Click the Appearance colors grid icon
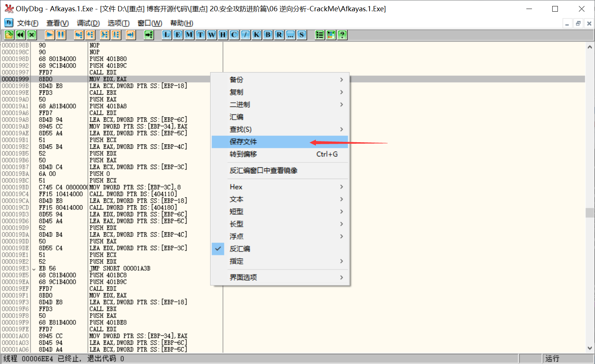This screenshot has height=364, width=595. coord(331,35)
